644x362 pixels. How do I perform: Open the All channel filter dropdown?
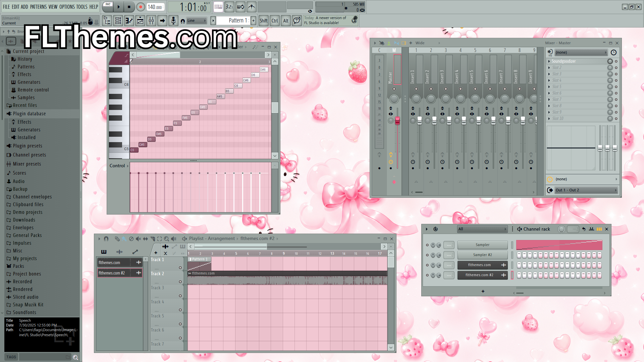tap(482, 229)
